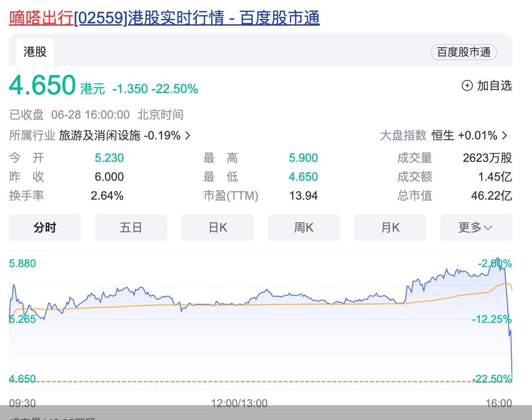Open the 更多 dropdown
The height and width of the screenshot is (420, 532).
click(x=476, y=228)
